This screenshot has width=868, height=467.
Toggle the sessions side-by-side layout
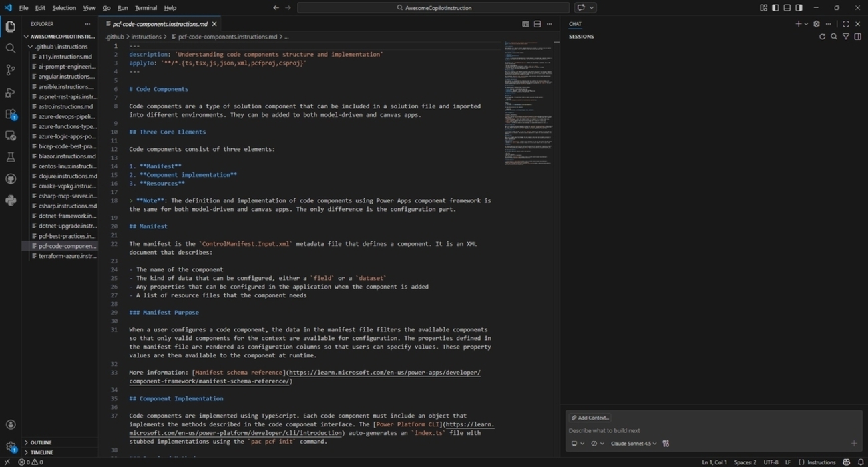[x=858, y=37]
